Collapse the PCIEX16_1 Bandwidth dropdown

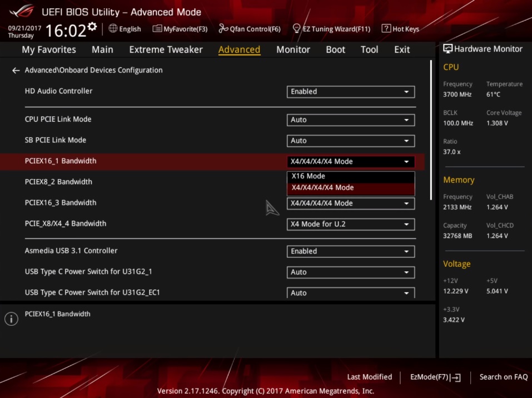(350, 162)
